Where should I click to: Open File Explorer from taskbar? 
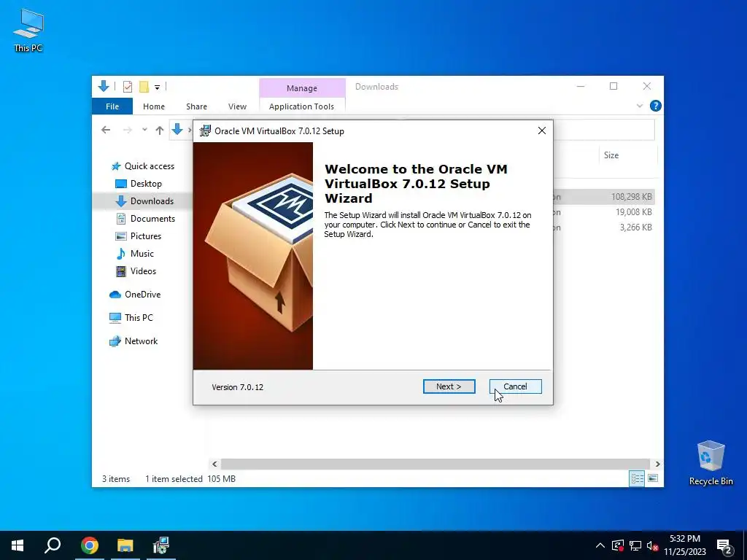click(x=125, y=545)
